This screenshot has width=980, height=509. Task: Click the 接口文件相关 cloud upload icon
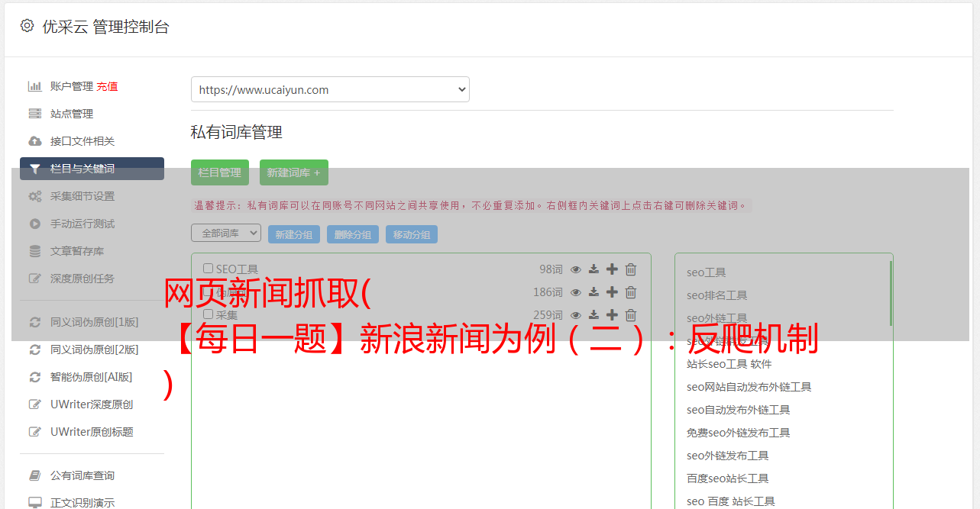[x=35, y=141]
